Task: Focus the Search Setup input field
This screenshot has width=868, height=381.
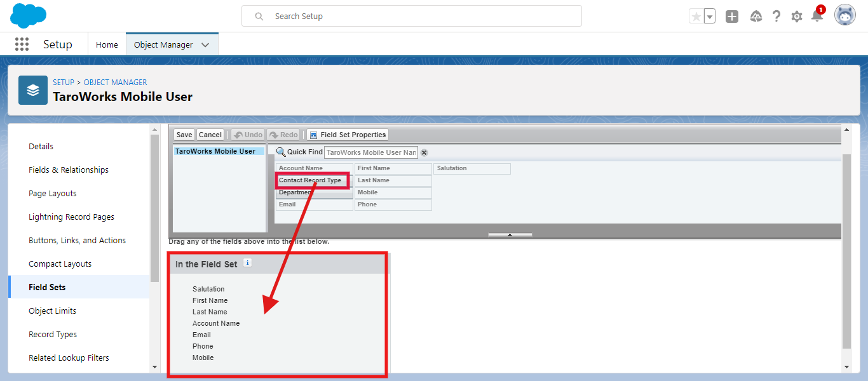Action: [419, 16]
